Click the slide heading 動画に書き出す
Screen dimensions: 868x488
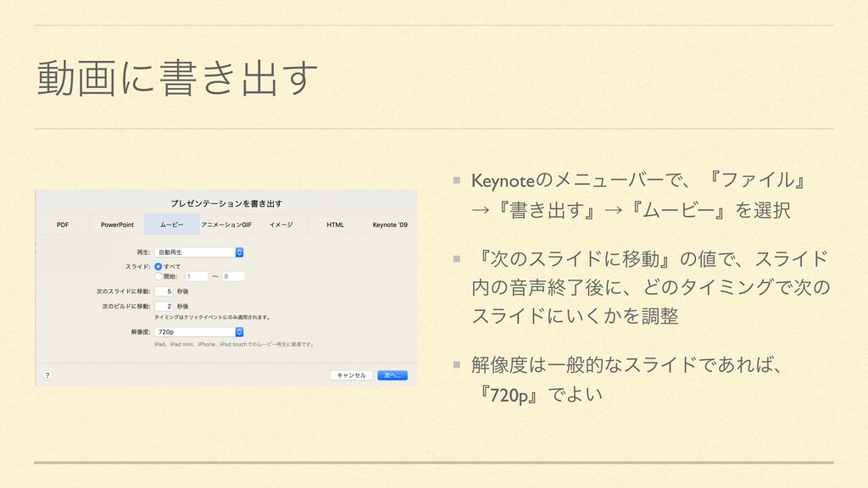pyautogui.click(x=177, y=78)
